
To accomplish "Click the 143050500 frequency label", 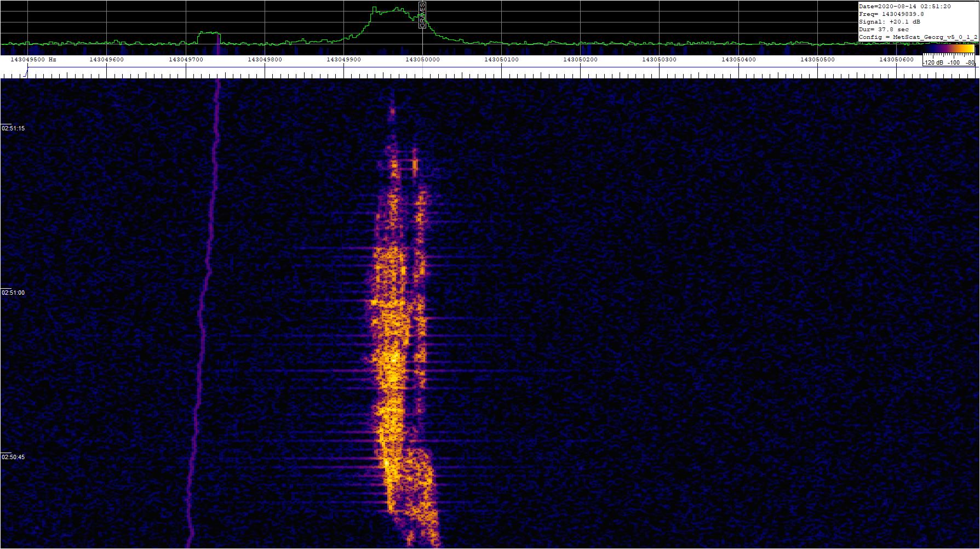I will point(818,59).
